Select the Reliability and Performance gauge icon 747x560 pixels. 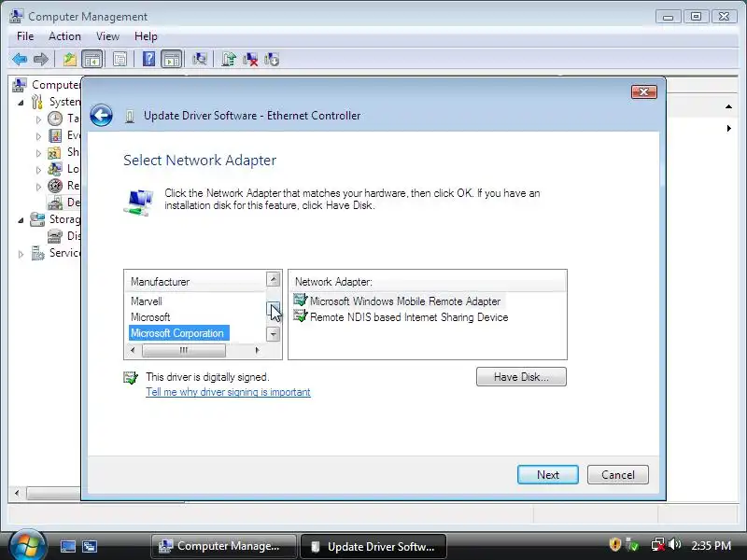click(55, 186)
